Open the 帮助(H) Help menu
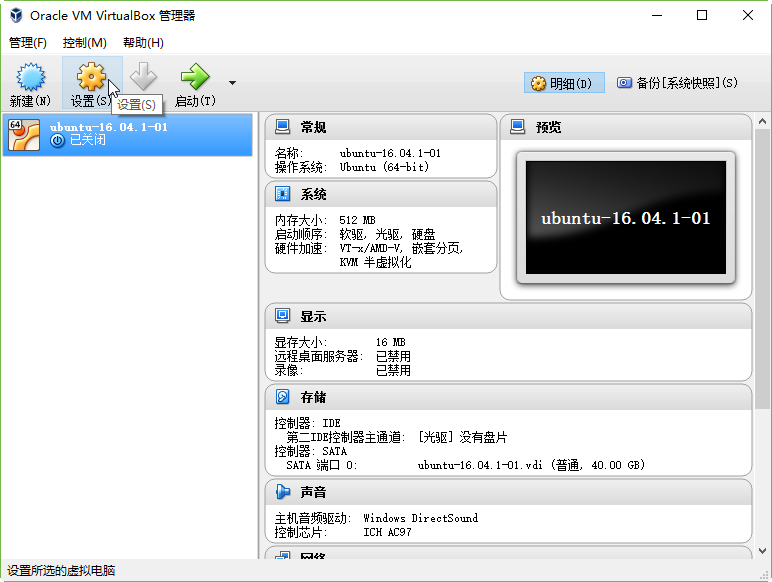The height and width of the screenshot is (582, 772). [143, 43]
